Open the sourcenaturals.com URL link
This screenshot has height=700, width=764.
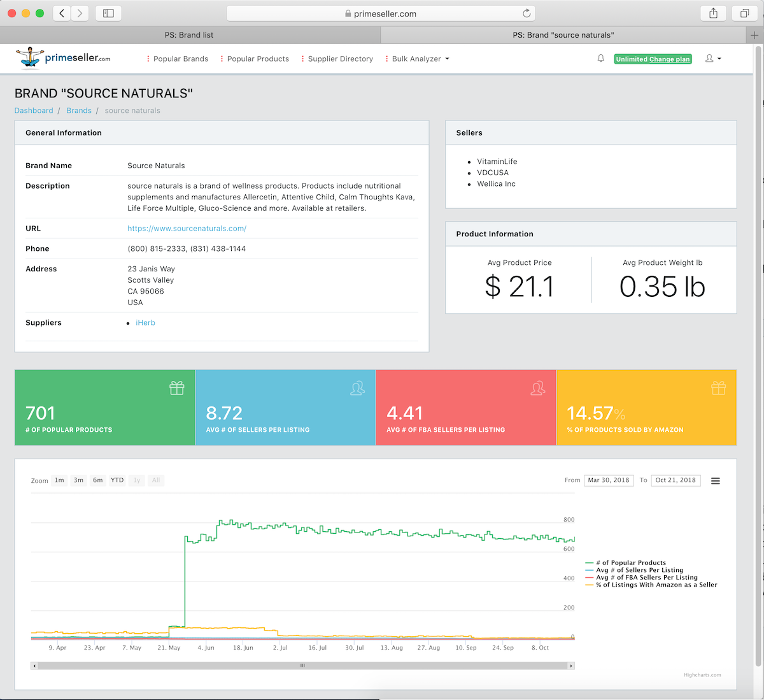coord(187,228)
